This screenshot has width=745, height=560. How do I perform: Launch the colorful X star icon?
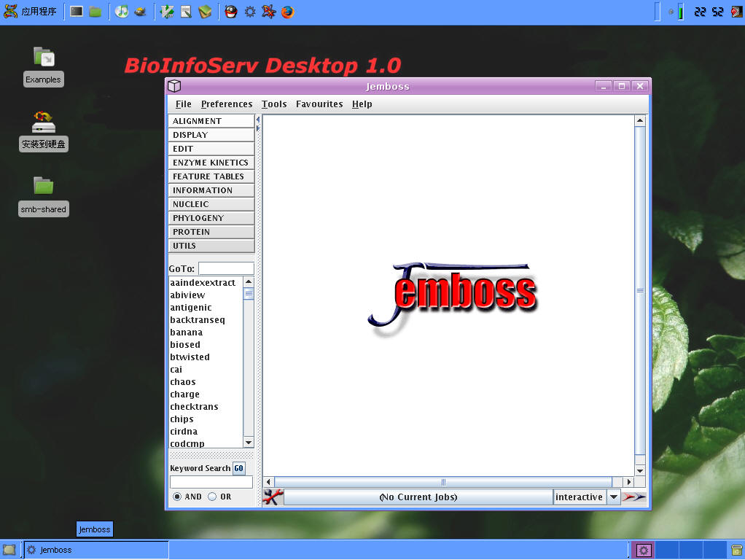[268, 12]
